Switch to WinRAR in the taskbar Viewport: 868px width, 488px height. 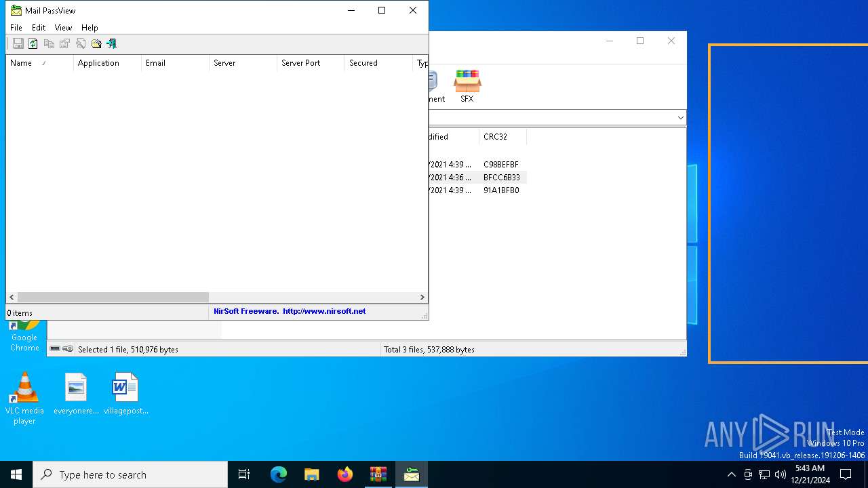point(378,474)
